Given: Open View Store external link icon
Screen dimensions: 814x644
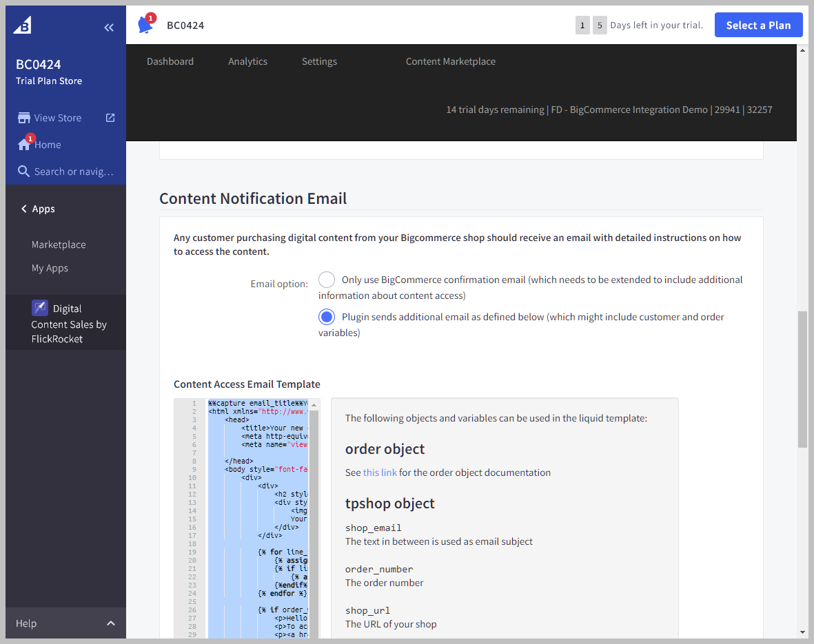Looking at the screenshot, I should pyautogui.click(x=110, y=118).
